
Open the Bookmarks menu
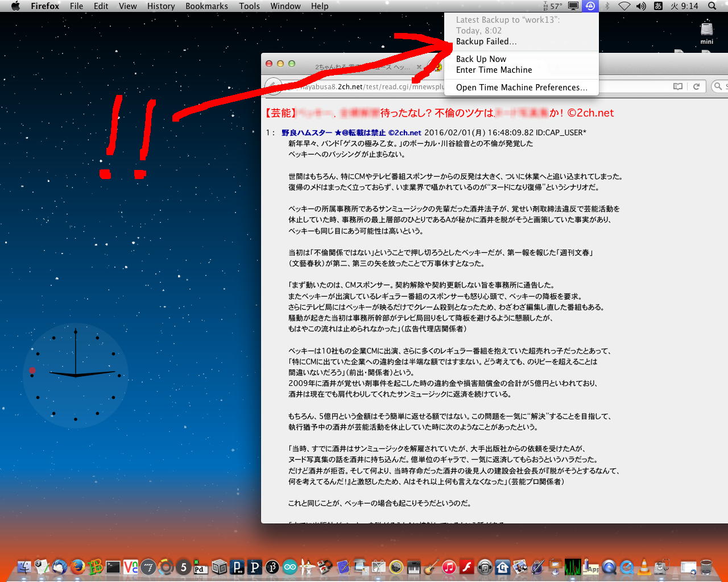tap(206, 6)
